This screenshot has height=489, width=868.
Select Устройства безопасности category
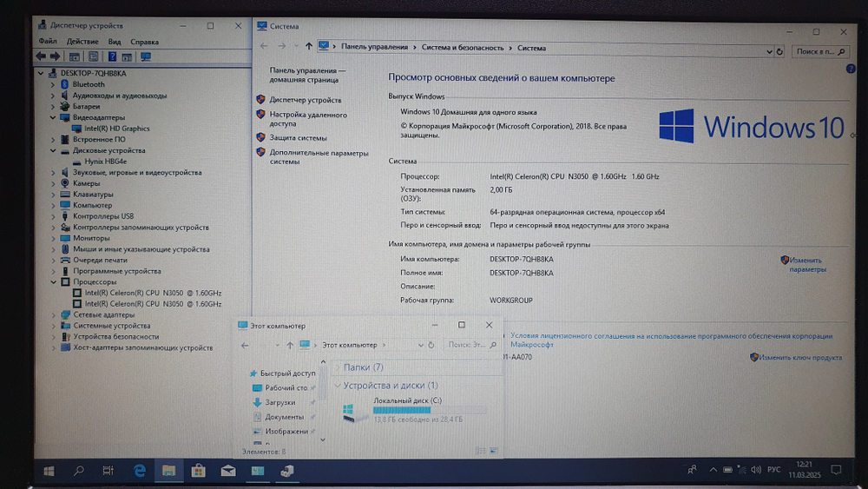(x=115, y=337)
